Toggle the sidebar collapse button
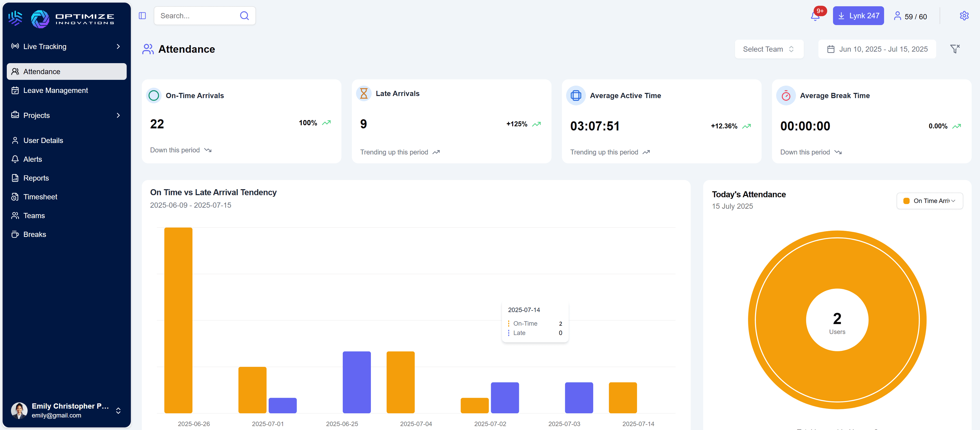 click(142, 16)
